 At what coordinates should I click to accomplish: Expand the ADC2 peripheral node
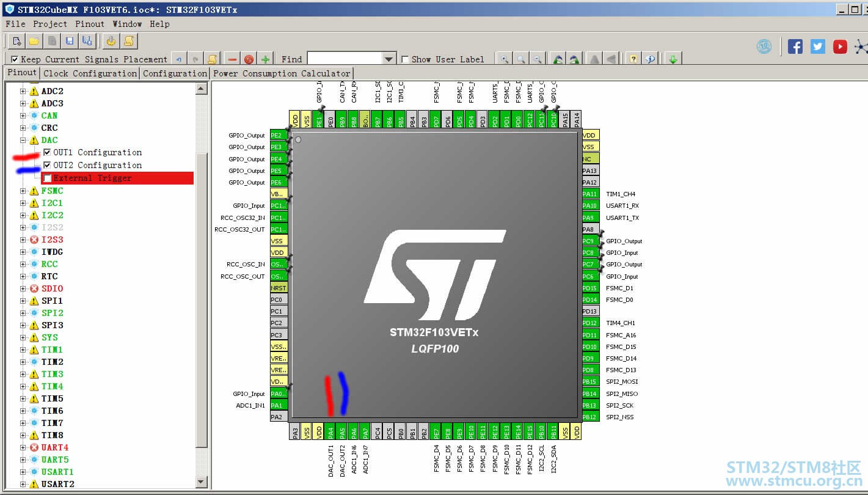23,91
